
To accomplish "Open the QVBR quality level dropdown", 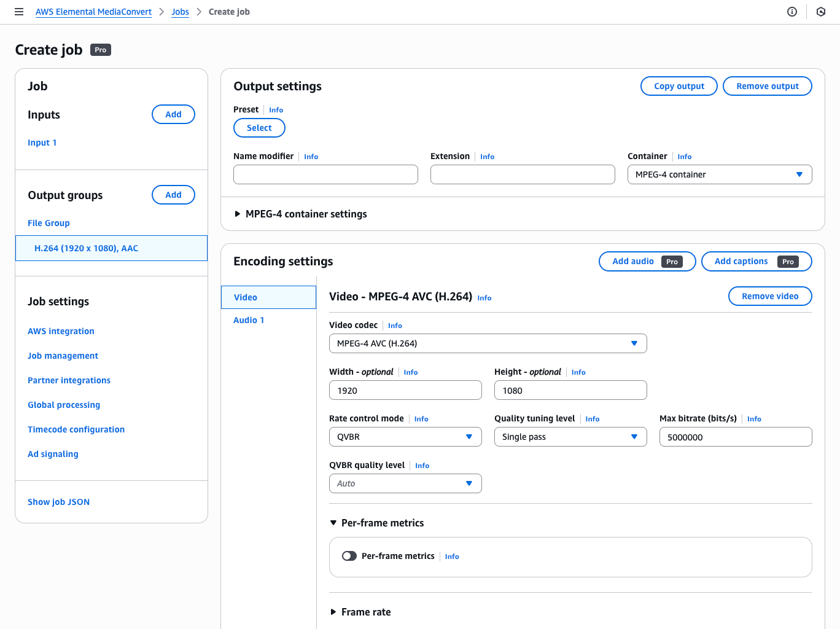I will pyautogui.click(x=405, y=483).
